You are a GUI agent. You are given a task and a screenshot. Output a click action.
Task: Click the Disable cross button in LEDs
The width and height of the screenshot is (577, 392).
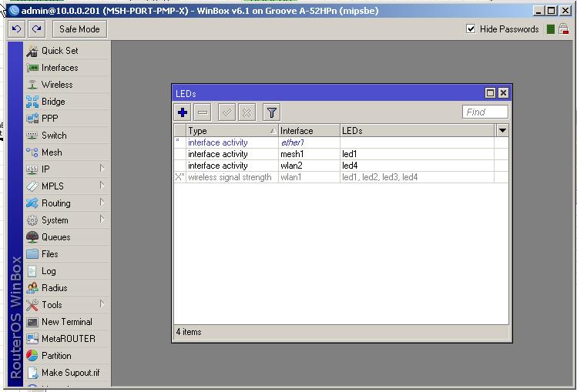[x=247, y=112]
